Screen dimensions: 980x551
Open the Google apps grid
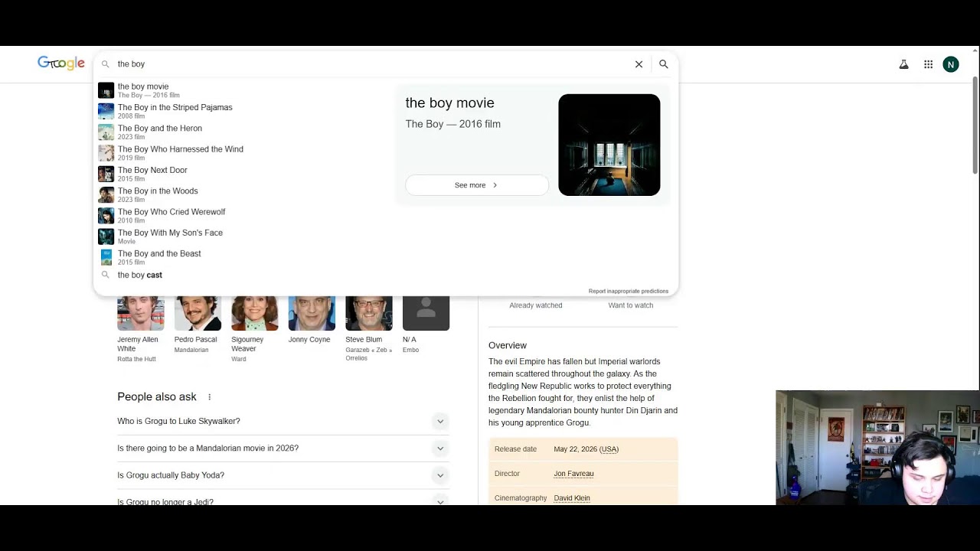pyautogui.click(x=928, y=64)
